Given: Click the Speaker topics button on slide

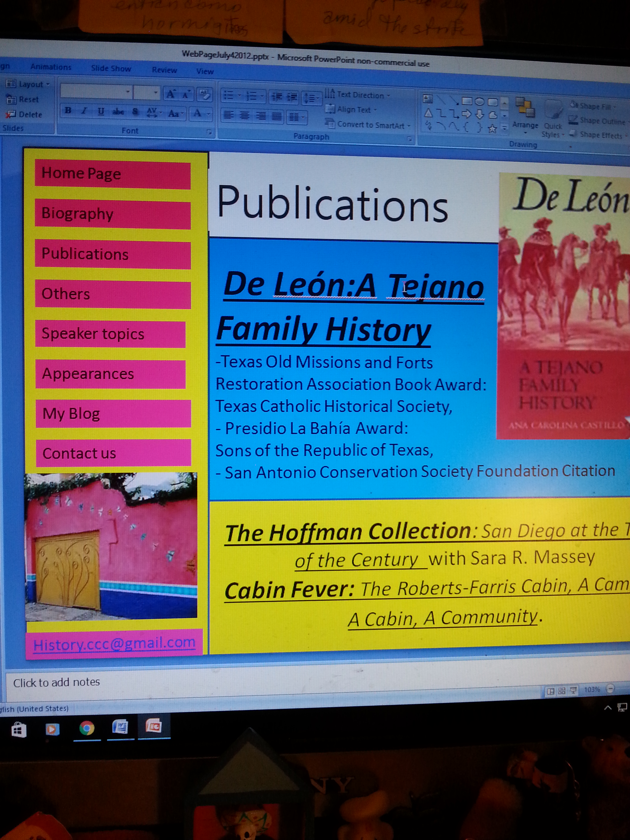Looking at the screenshot, I should click(x=110, y=334).
